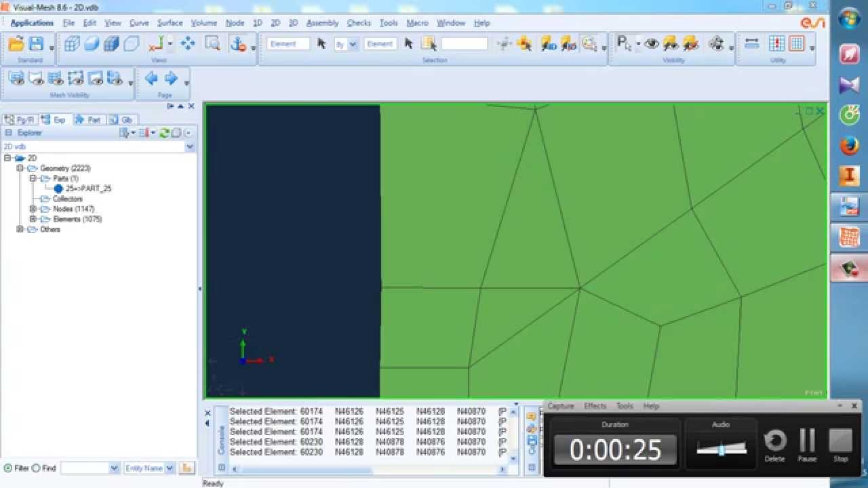The width and height of the screenshot is (868, 488).
Task: Expand the Geometry (2223) node
Action: (x=20, y=168)
